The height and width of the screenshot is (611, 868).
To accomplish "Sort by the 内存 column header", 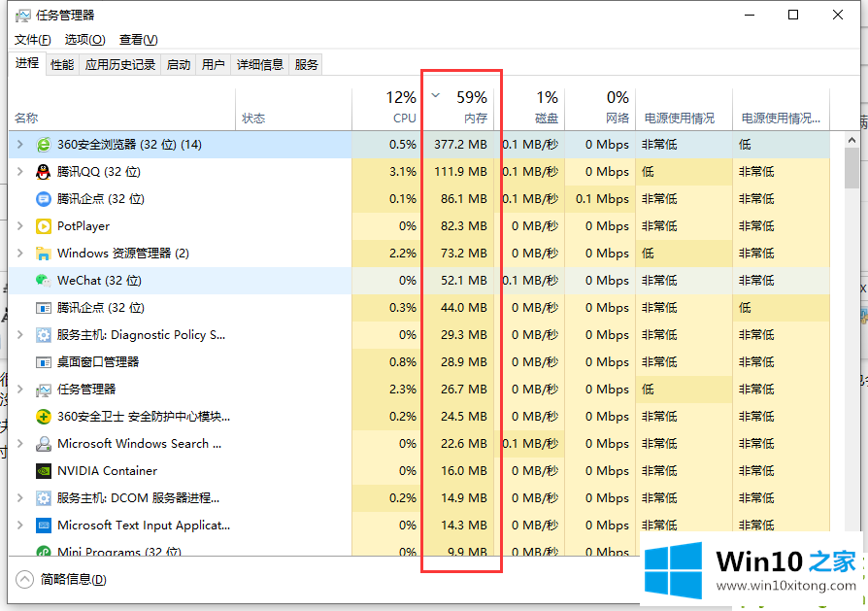I will [458, 109].
